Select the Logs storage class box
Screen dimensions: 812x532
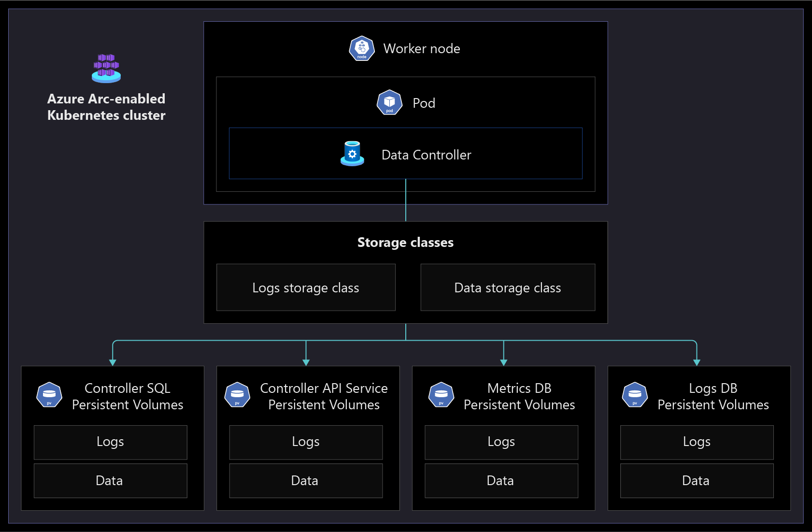pyautogui.click(x=306, y=288)
